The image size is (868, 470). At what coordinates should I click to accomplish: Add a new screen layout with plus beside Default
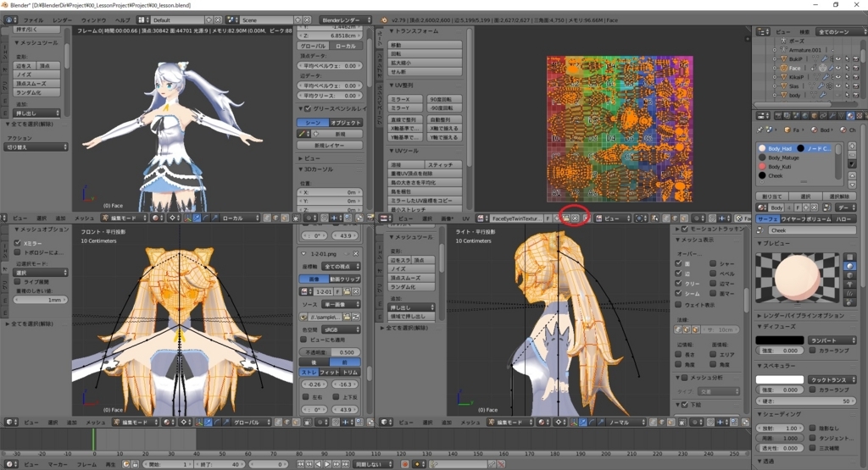point(209,20)
